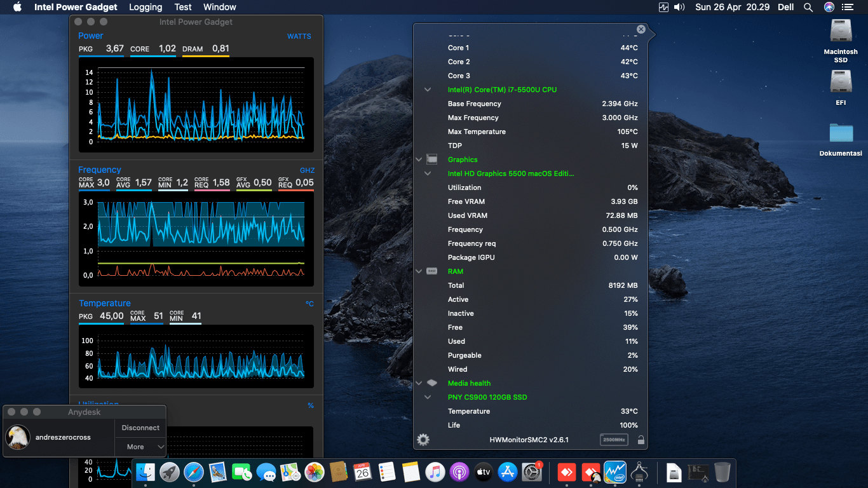The image size is (868, 488).
Task: Click Disconnect in the Anydesk window
Action: pyautogui.click(x=140, y=428)
